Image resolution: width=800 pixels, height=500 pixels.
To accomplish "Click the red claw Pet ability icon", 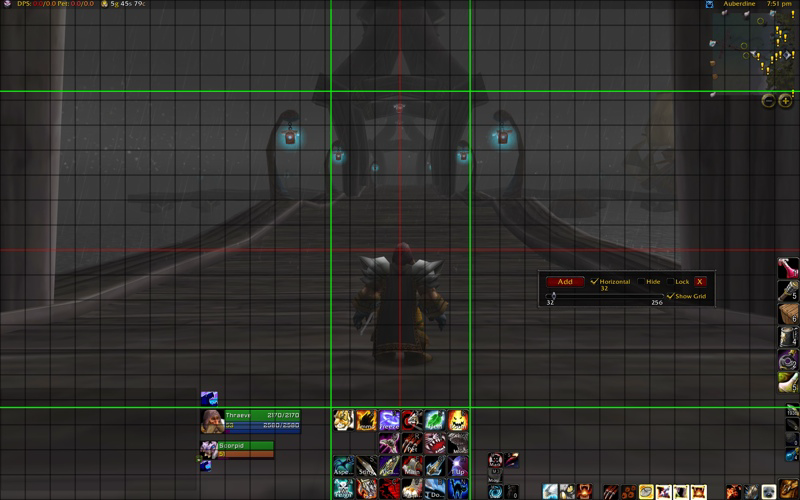I will (412, 443).
